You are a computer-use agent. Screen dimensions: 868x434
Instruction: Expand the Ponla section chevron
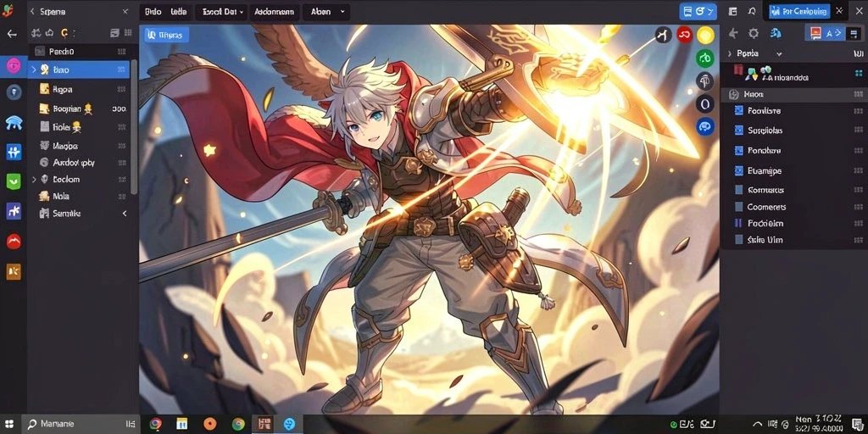(730, 53)
